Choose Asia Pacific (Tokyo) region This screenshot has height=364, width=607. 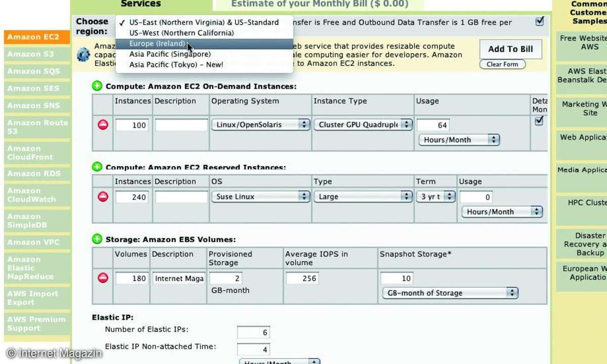click(204, 65)
